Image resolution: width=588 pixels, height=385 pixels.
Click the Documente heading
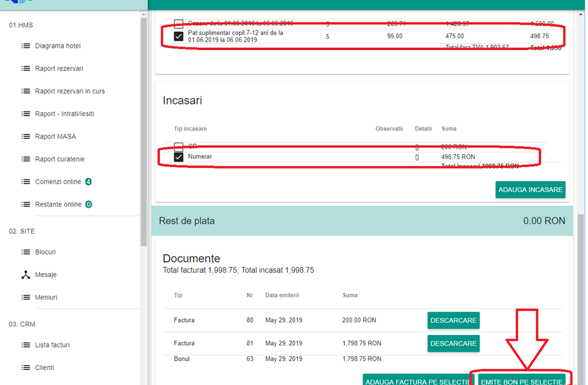tap(191, 259)
